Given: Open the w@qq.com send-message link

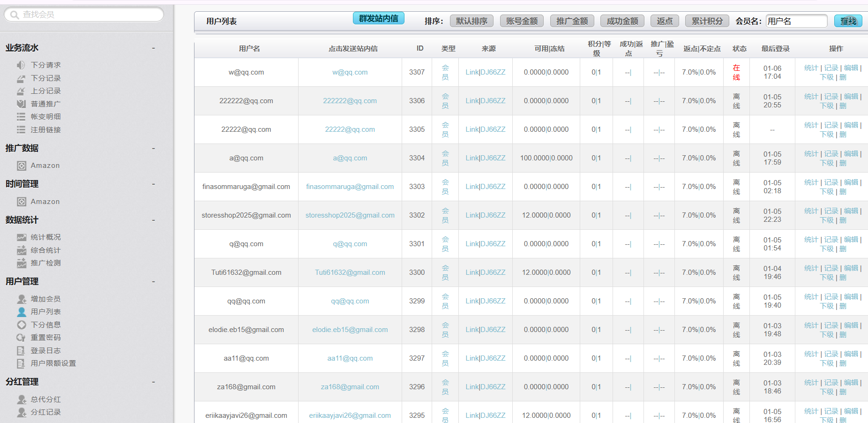Looking at the screenshot, I should 350,72.
